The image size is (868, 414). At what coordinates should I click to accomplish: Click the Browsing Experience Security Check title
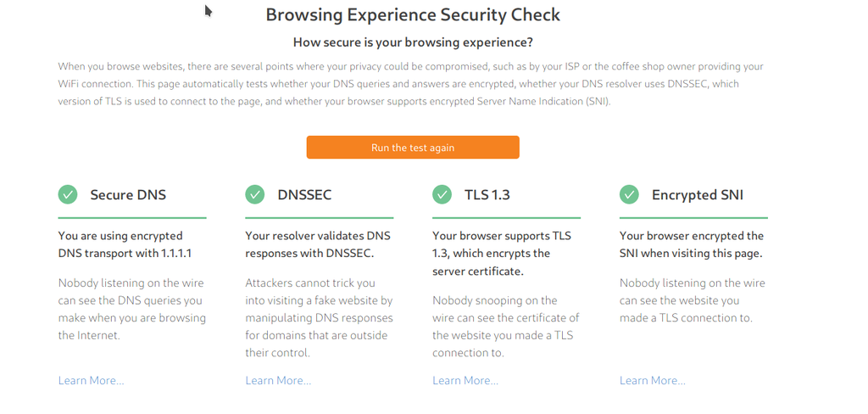click(x=413, y=14)
